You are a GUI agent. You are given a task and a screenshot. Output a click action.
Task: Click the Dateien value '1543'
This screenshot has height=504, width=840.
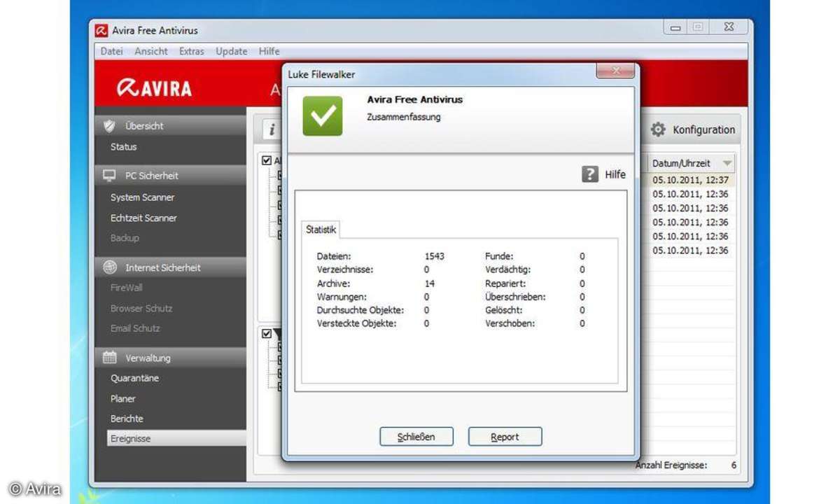point(434,256)
